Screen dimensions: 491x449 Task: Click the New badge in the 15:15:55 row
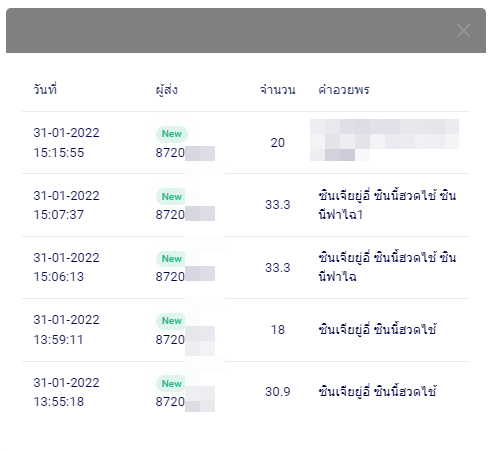(x=172, y=134)
